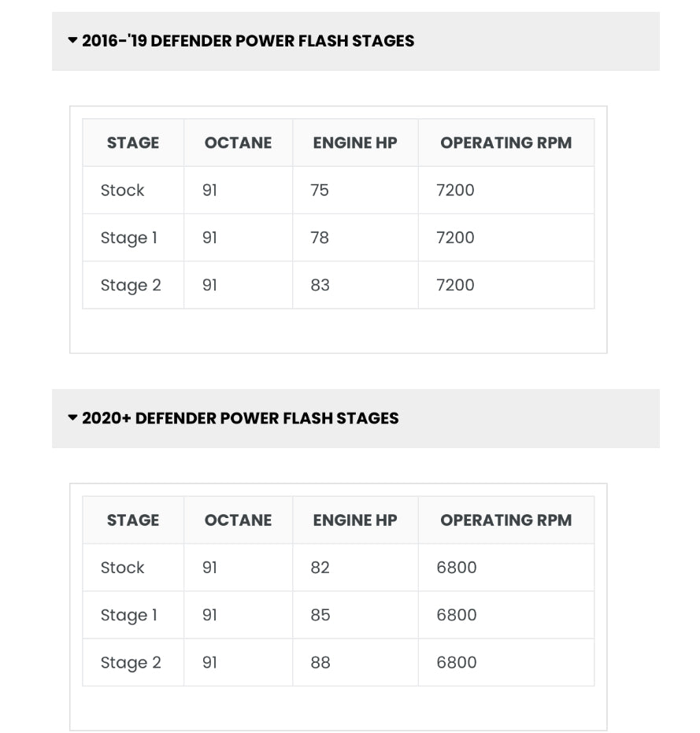Select the 85 engine HP cell
The height and width of the screenshot is (733, 700).
(320, 615)
